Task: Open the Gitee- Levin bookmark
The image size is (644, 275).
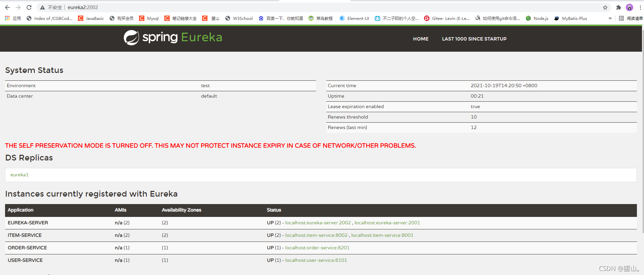Action: pos(447,18)
